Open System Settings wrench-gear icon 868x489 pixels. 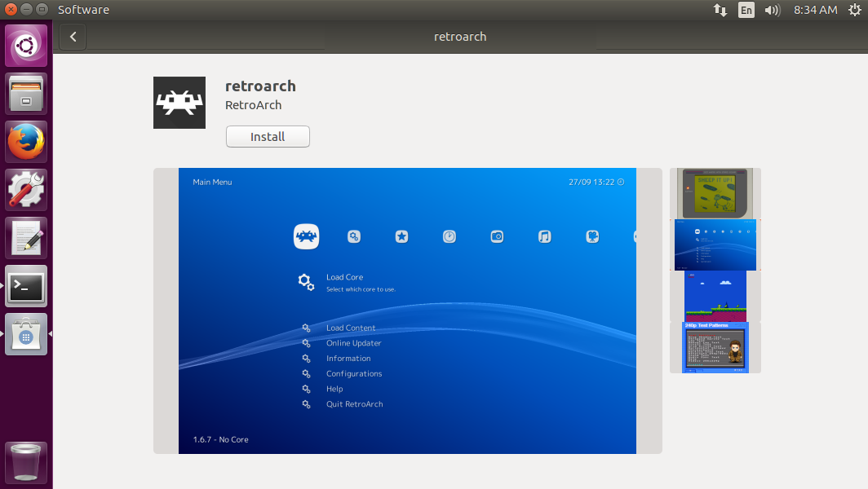click(26, 190)
